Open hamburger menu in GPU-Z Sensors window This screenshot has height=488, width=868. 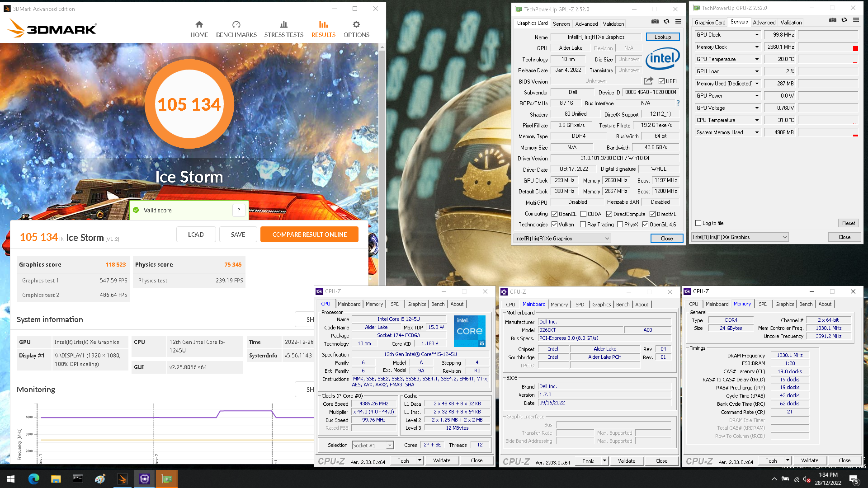856,20
